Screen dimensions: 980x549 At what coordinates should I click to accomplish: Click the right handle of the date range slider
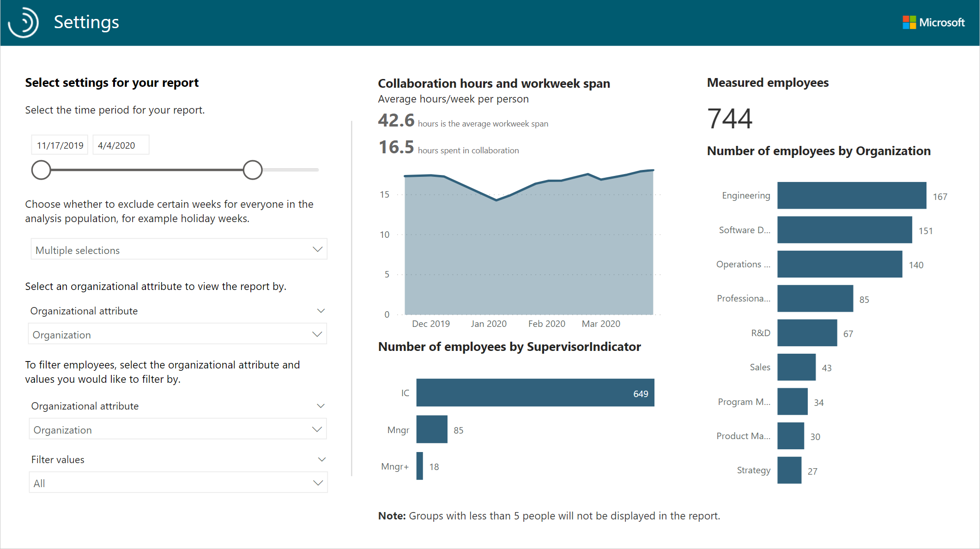tap(253, 170)
